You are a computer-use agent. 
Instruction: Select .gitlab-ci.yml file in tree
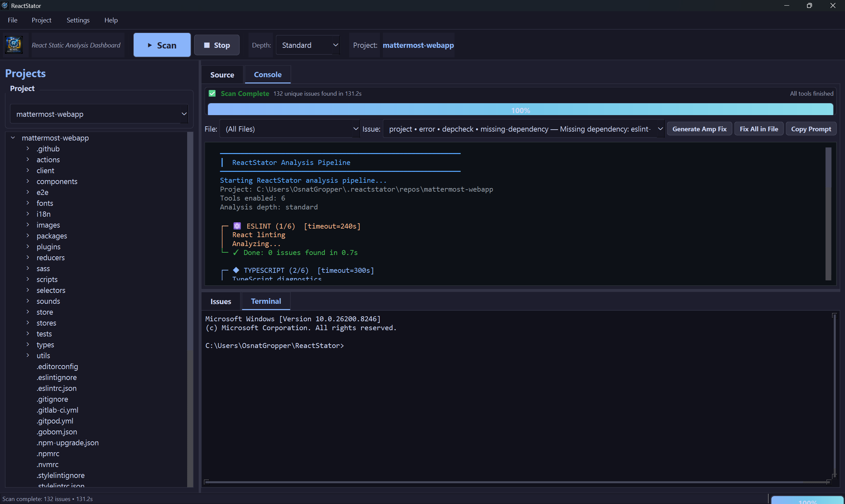[57, 410]
